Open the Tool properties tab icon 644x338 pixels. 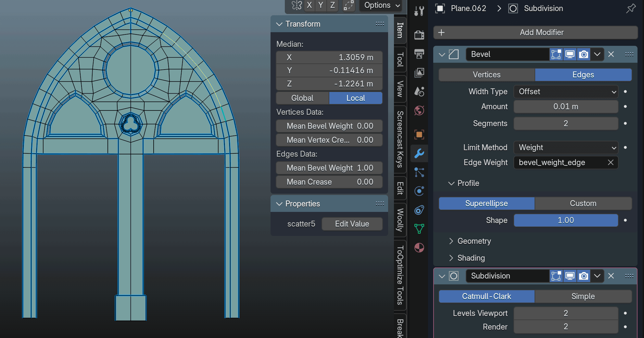419,11
